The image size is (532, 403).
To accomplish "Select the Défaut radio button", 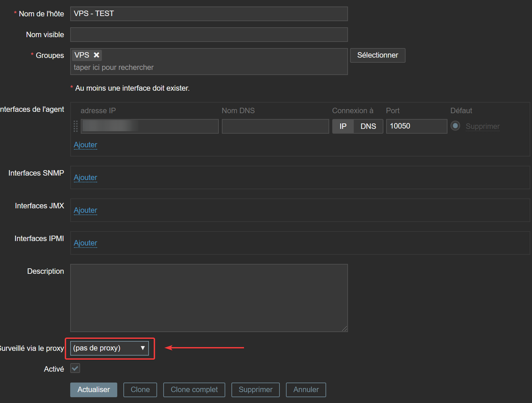I will coord(455,126).
